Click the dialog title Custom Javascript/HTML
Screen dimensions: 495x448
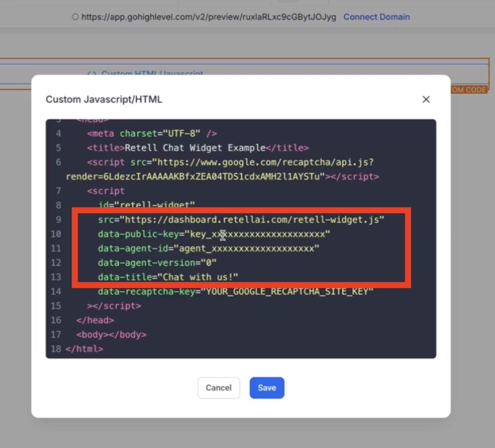(x=104, y=99)
